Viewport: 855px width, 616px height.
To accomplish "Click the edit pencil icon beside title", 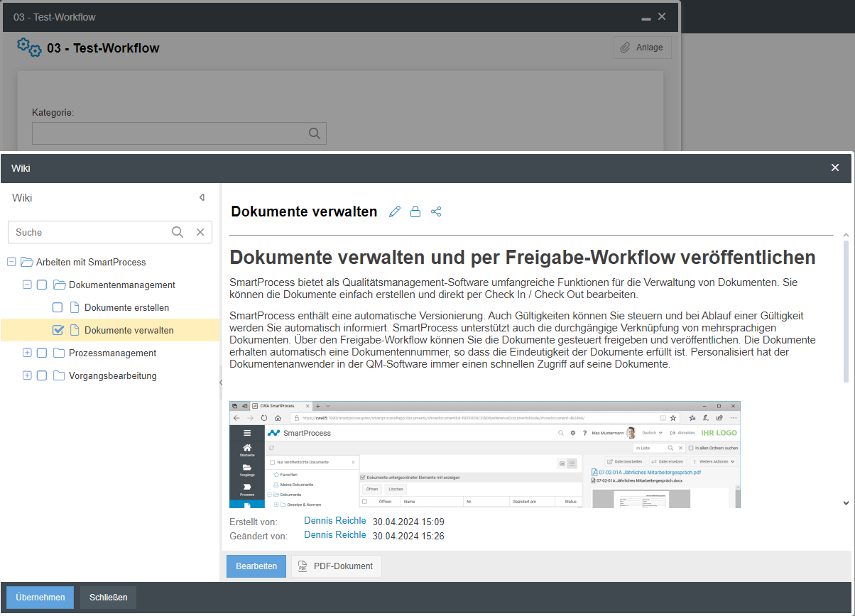I will (395, 211).
